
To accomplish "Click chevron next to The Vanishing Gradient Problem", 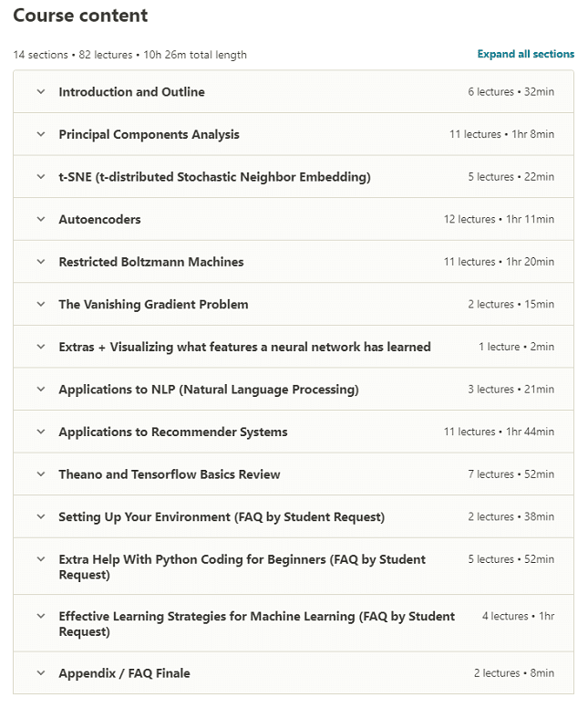I will click(x=41, y=304).
